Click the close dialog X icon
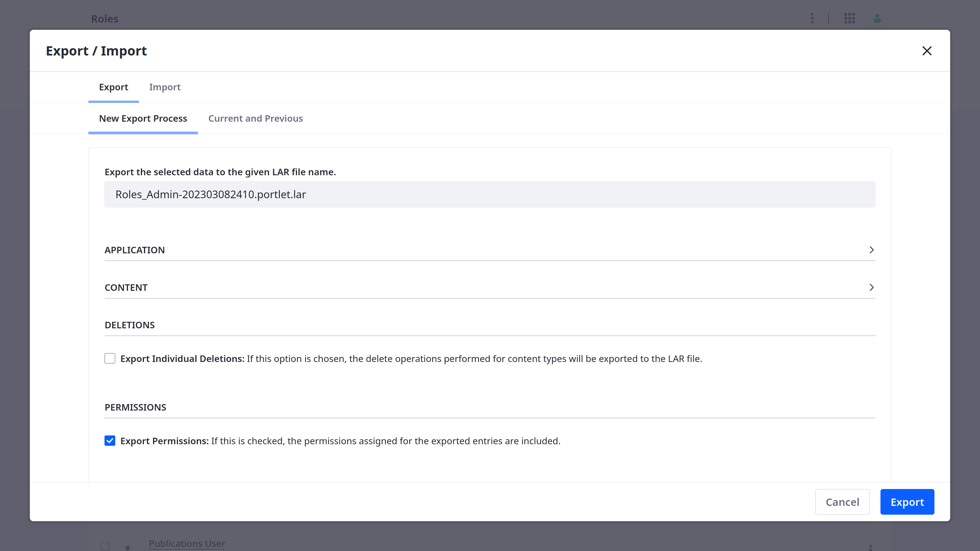 click(x=927, y=51)
